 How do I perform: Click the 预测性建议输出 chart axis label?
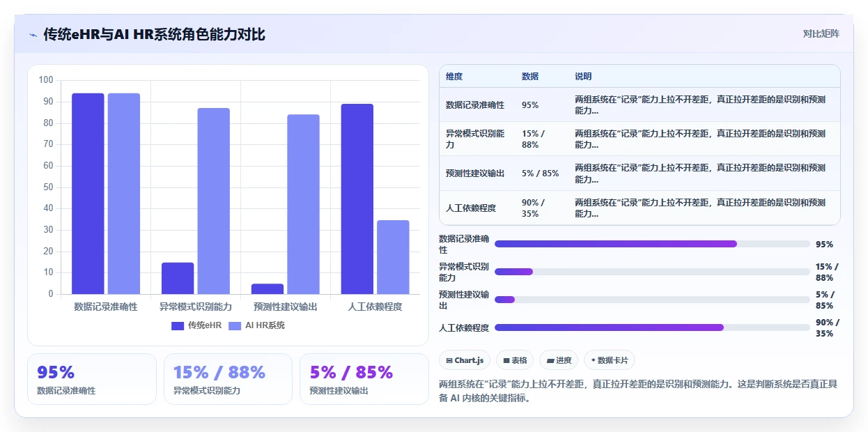pos(286,307)
